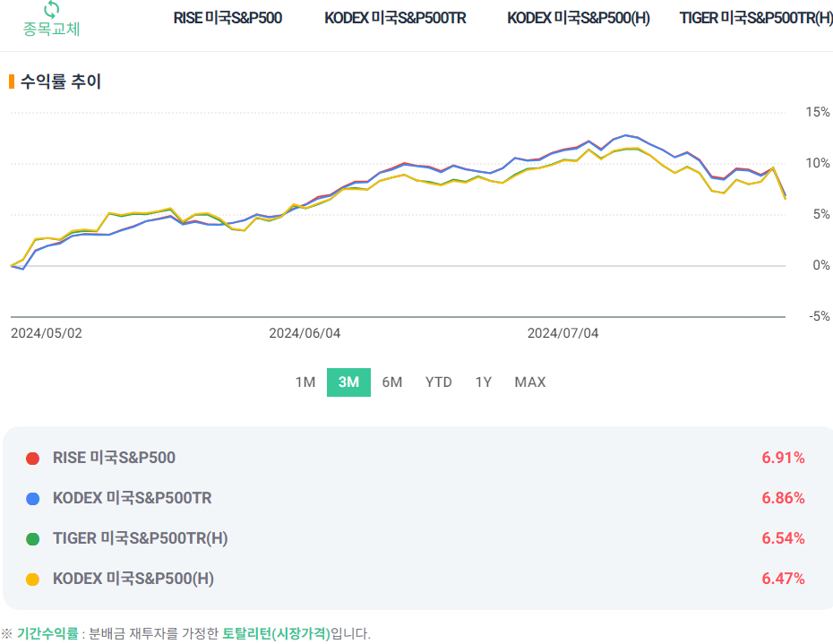Select KODEX 미국S&P500(H) header
The image size is (833, 644).
click(578, 18)
